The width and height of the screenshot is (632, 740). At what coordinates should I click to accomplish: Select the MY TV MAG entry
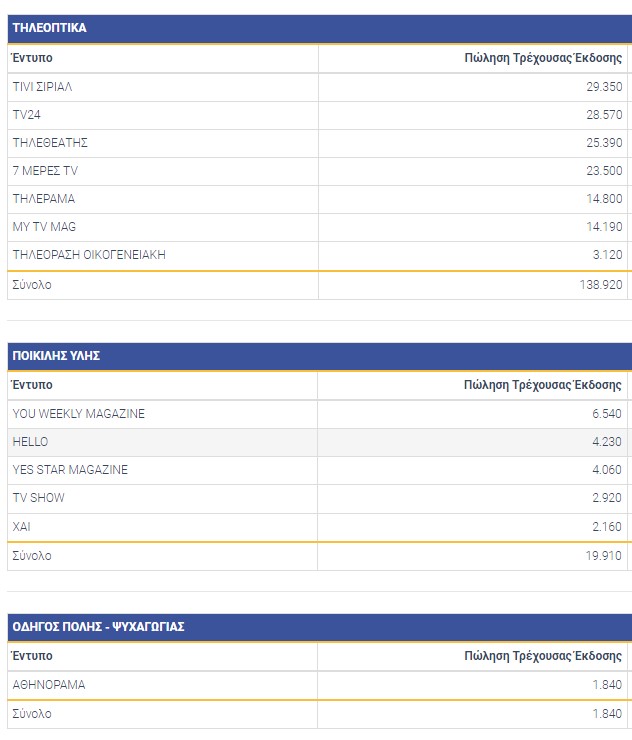[x=44, y=227]
